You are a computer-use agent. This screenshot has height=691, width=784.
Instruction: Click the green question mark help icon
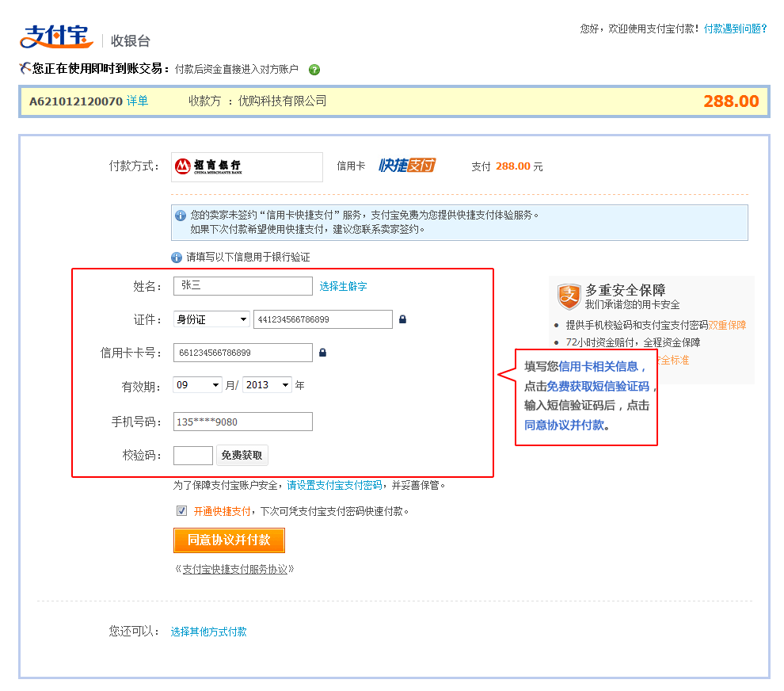click(314, 70)
